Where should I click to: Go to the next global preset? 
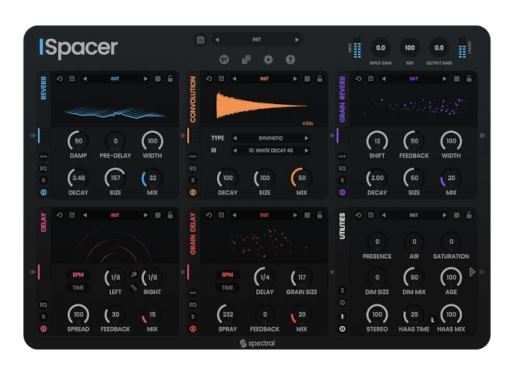click(297, 40)
